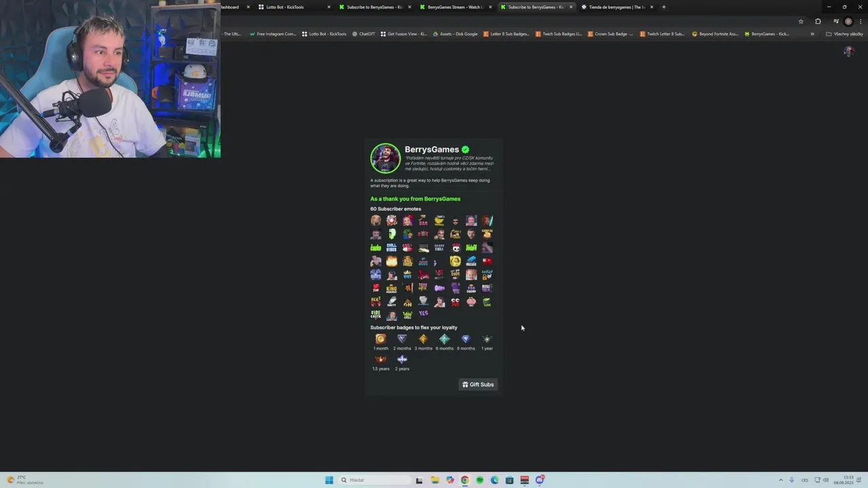Click the 6 months subscriber badge

pos(444,339)
